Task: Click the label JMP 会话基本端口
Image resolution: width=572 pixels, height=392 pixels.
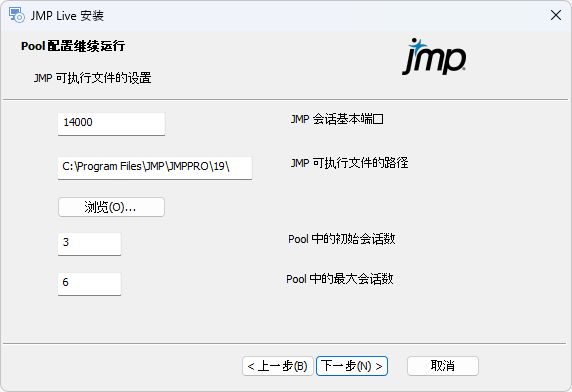Action: tap(337, 119)
